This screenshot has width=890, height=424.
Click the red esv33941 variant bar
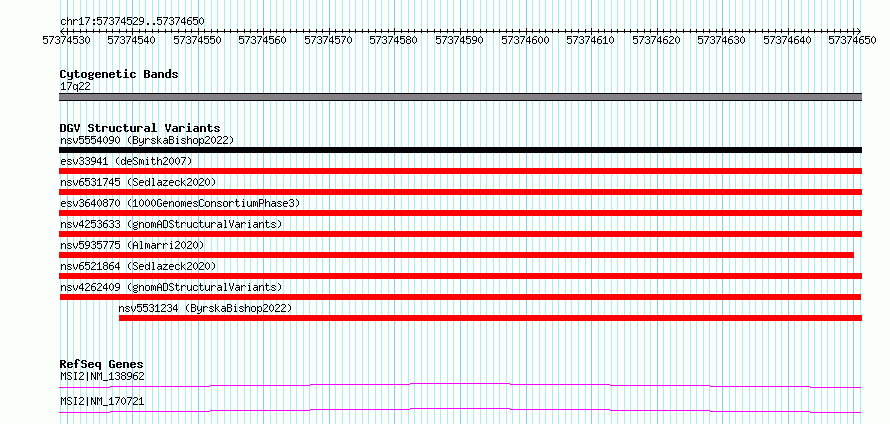(460, 171)
